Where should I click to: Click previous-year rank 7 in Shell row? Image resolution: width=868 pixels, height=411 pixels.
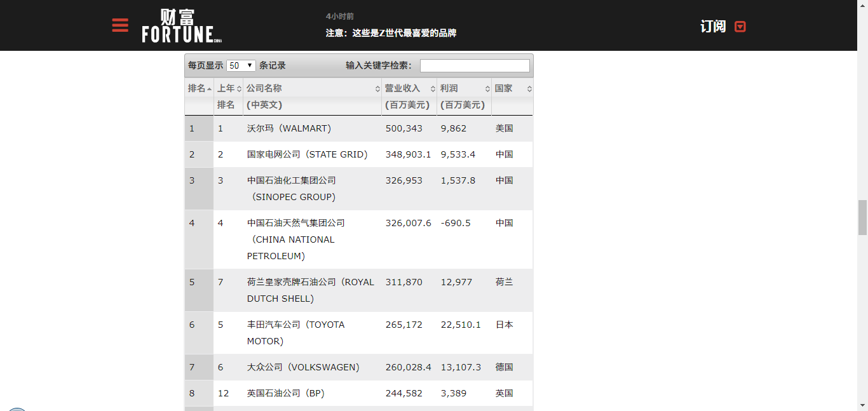(220, 282)
